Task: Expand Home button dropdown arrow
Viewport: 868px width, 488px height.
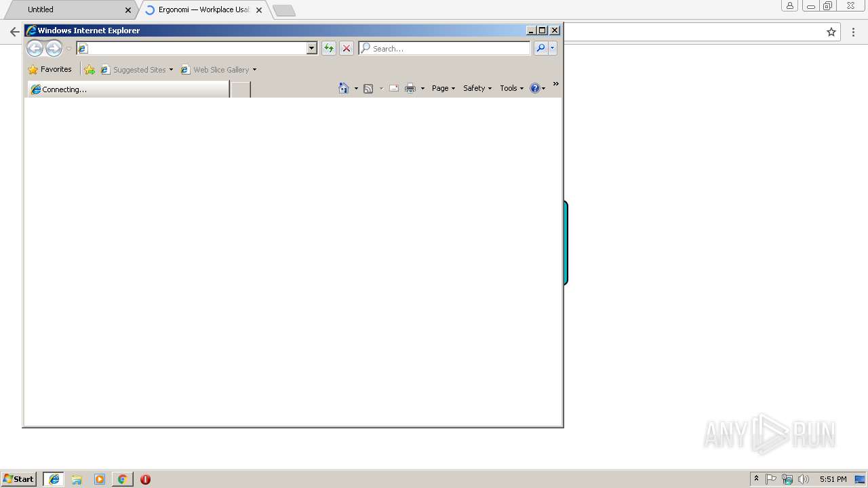Action: (x=356, y=88)
